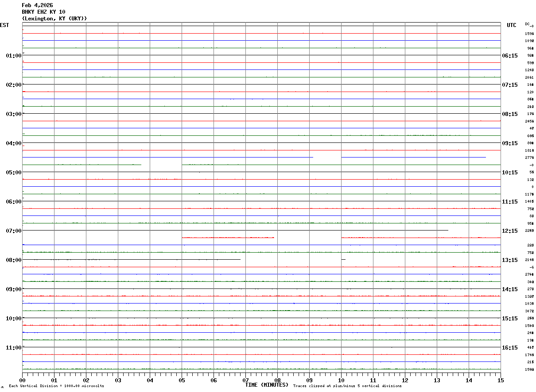The width and height of the screenshot is (536, 392).
Task: Click the DC offset value '3072'
Action: point(529,311)
